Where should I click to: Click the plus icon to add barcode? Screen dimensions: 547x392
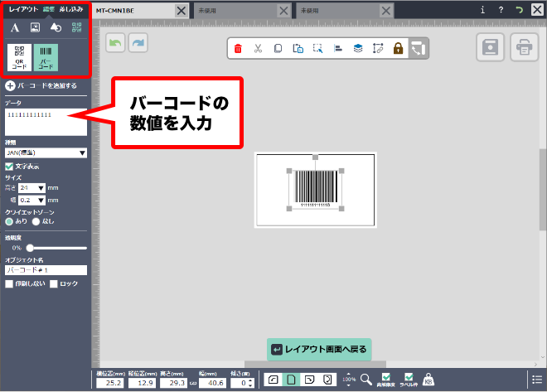[10, 85]
